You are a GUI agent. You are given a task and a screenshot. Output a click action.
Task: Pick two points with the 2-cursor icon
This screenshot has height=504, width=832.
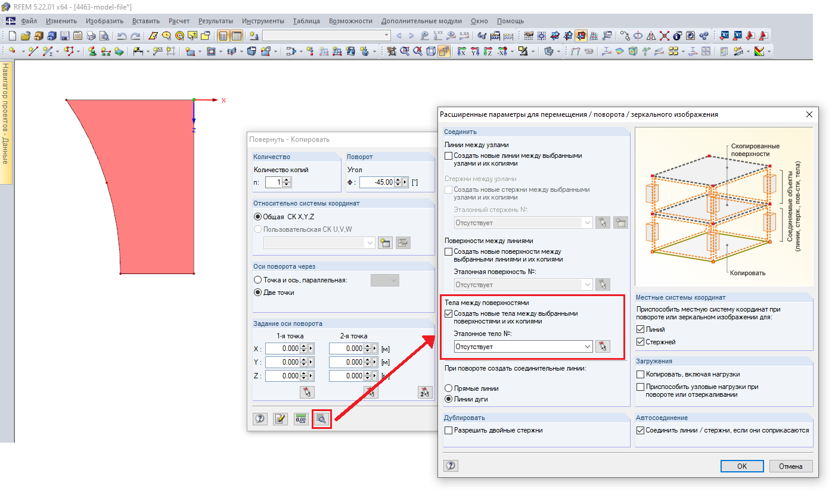[x=424, y=391]
